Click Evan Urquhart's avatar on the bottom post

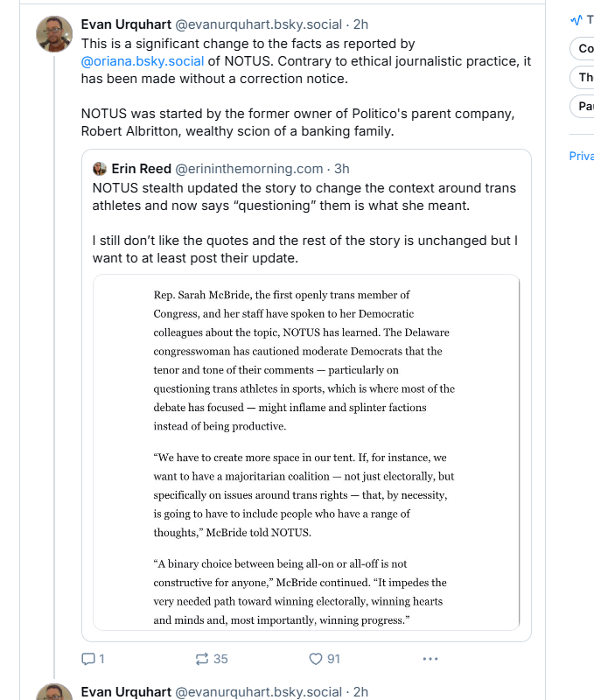pos(53,690)
